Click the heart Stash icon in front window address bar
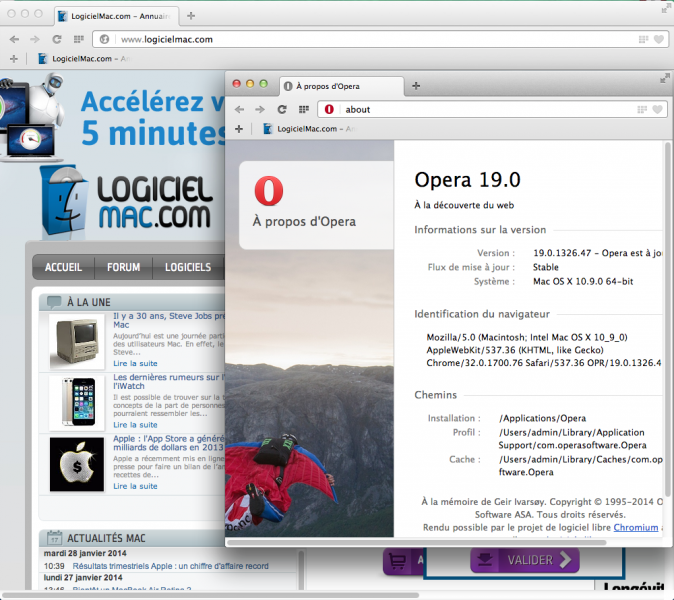 pos(658,110)
